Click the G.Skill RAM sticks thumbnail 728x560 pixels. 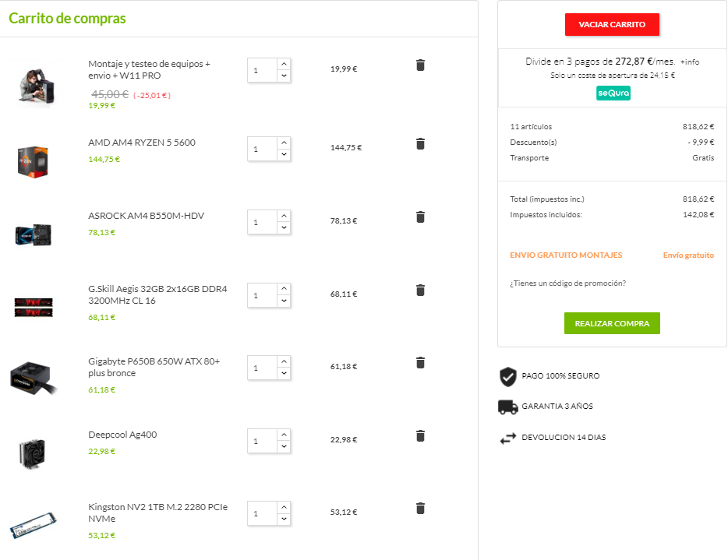34,308
